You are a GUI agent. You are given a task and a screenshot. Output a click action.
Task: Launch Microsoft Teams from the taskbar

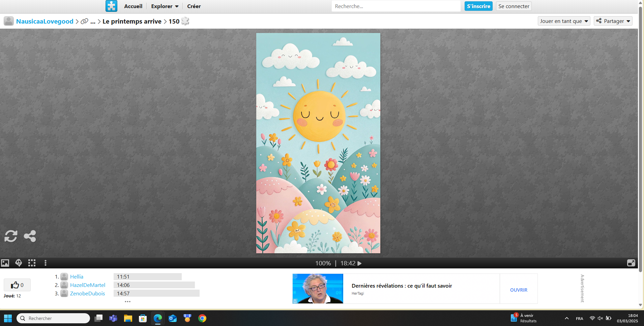tap(113, 318)
